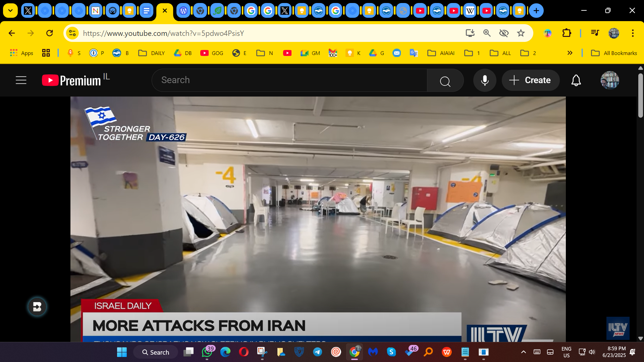The image size is (644, 362).
Task: Open YouTube notifications bell
Action: (x=576, y=80)
